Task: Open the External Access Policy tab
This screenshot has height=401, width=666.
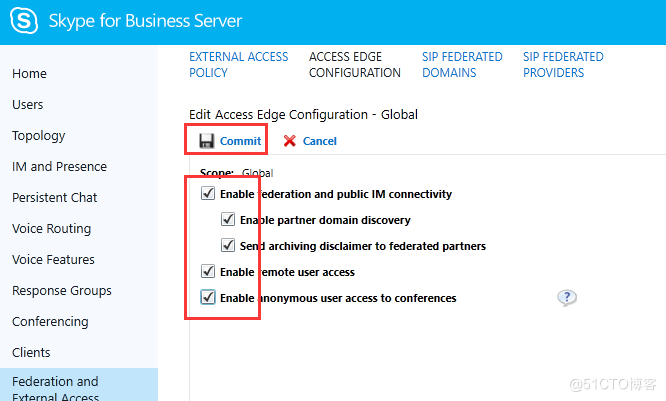Action: tap(239, 65)
